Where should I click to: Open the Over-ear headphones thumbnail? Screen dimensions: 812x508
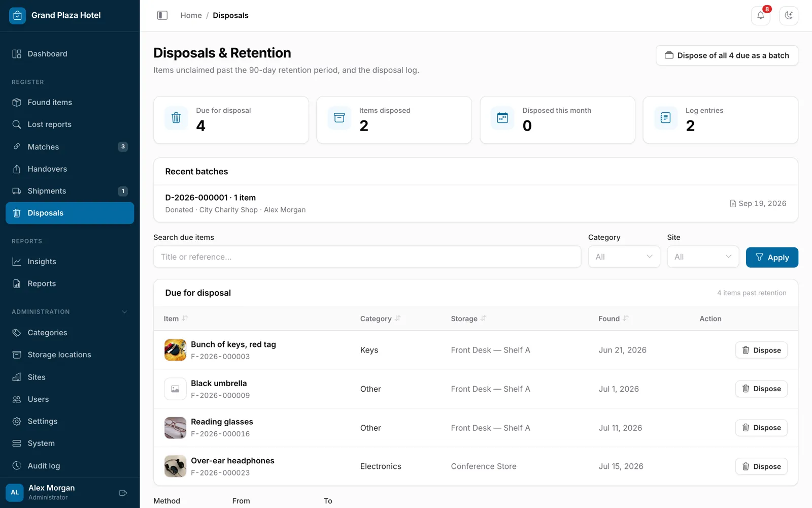coord(175,466)
